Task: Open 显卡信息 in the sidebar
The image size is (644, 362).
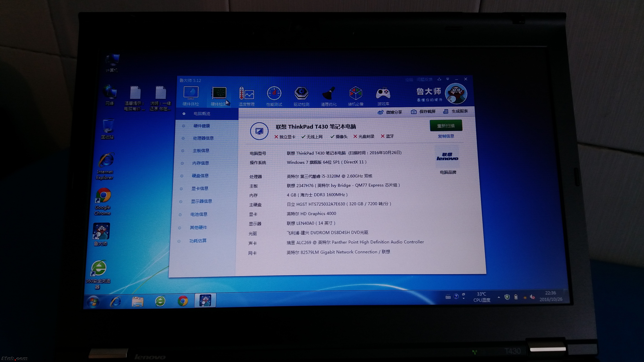Action: pyautogui.click(x=199, y=189)
